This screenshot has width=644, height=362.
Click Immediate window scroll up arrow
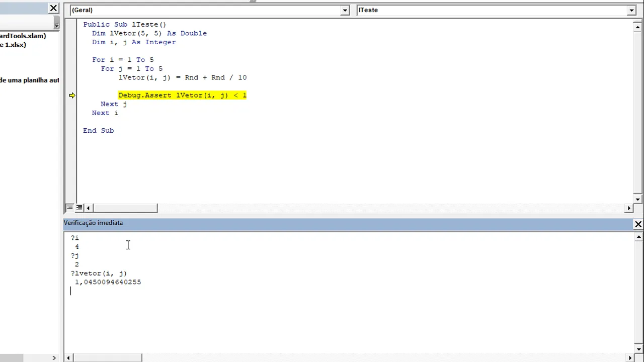coord(638,237)
